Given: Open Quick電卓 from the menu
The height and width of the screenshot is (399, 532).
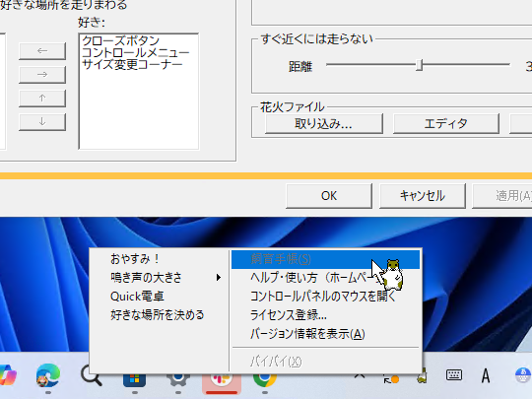Looking at the screenshot, I should pyautogui.click(x=159, y=297).
